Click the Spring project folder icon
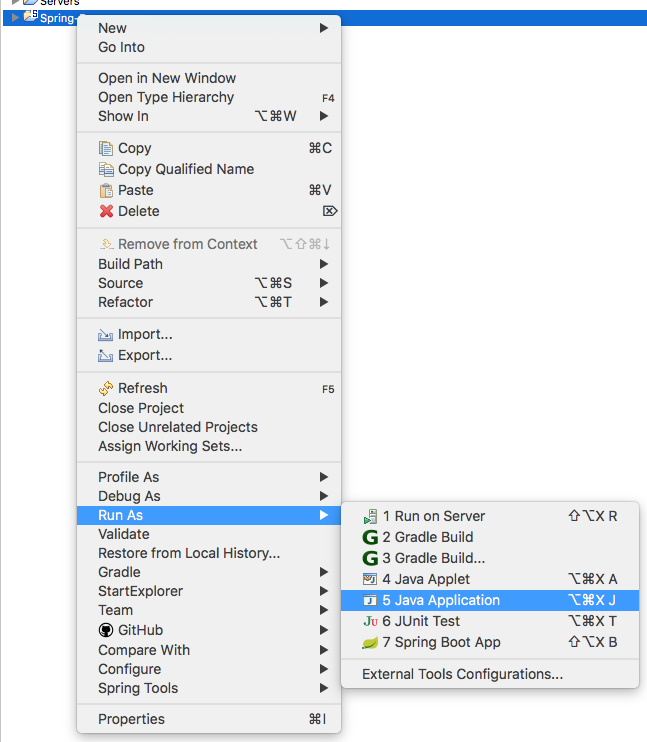This screenshot has width=647, height=742. [30, 16]
